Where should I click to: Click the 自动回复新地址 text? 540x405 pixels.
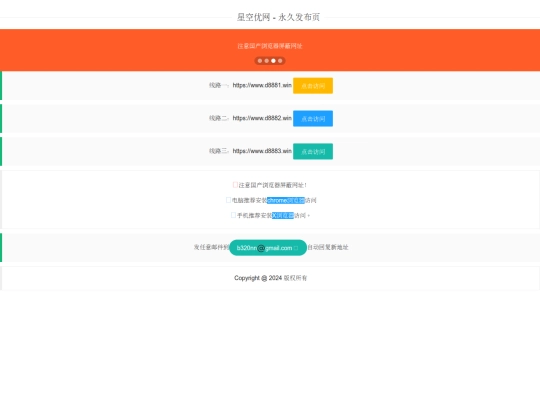pos(328,247)
